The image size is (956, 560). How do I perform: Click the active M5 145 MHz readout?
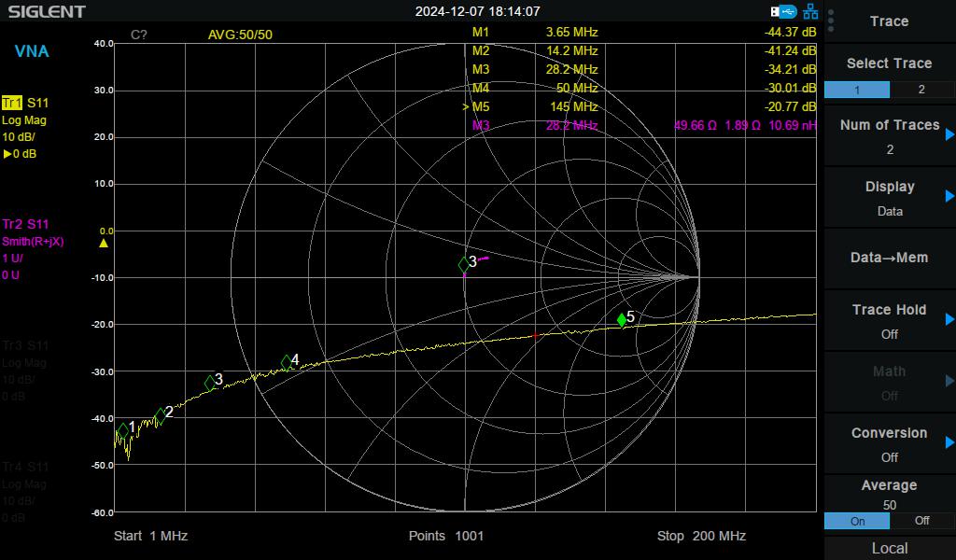point(640,106)
